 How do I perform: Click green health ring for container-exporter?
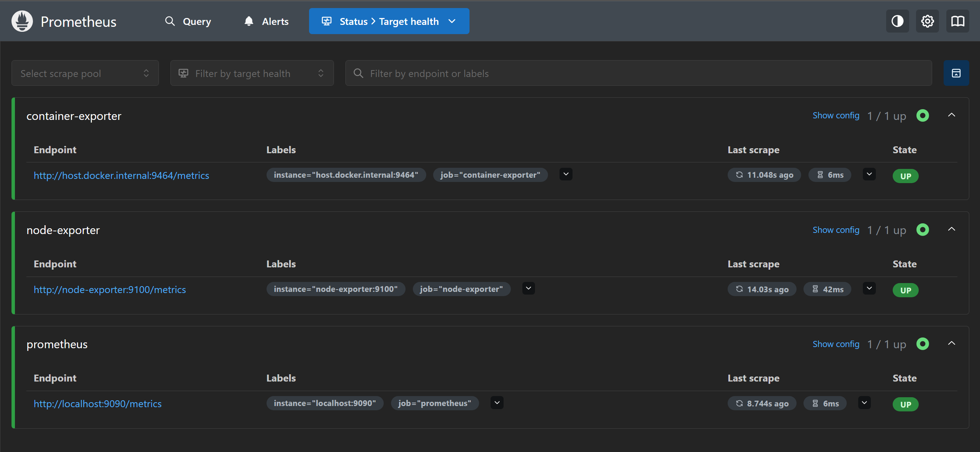click(x=923, y=115)
